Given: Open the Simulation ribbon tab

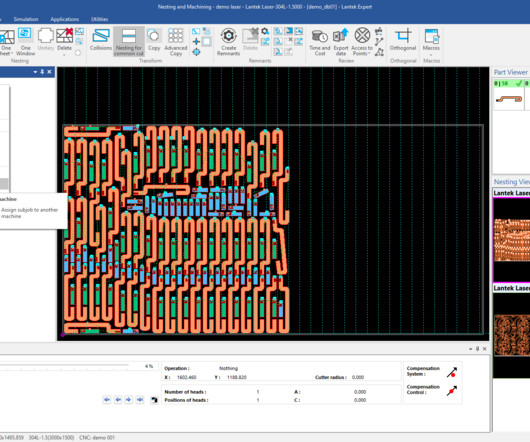Looking at the screenshot, I should click(x=26, y=19).
